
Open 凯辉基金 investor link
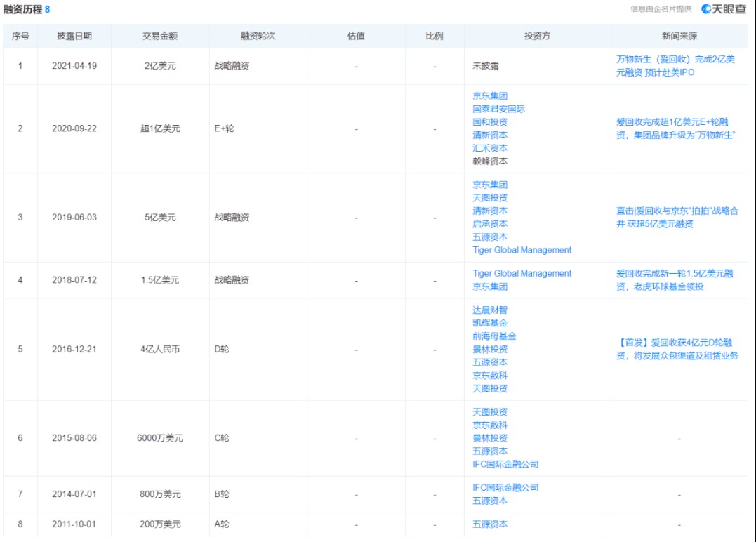pos(490,323)
